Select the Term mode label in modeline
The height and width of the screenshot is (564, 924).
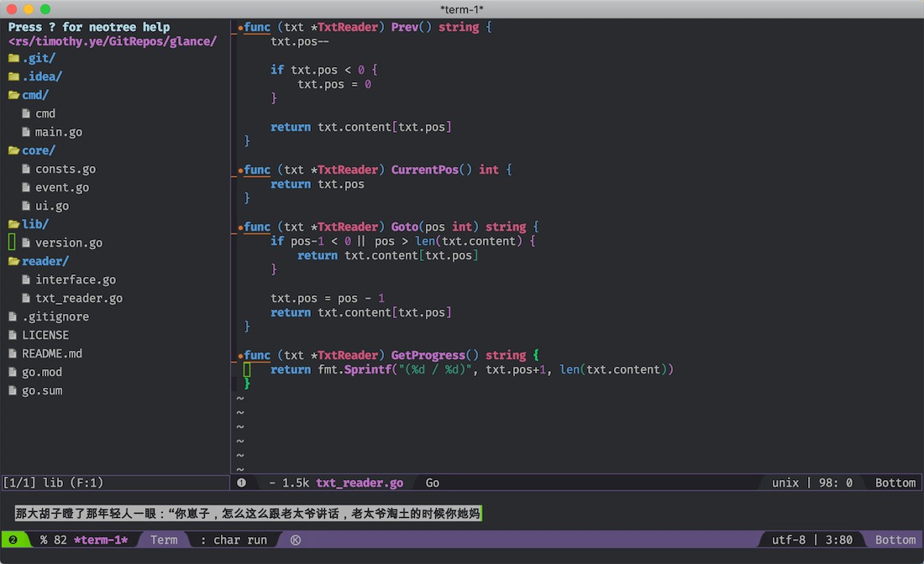[164, 540]
